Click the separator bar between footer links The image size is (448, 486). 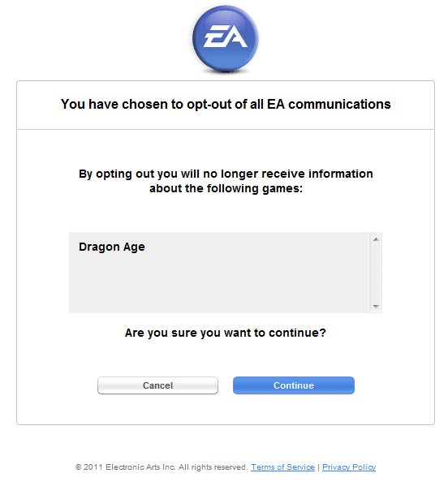[x=318, y=467]
